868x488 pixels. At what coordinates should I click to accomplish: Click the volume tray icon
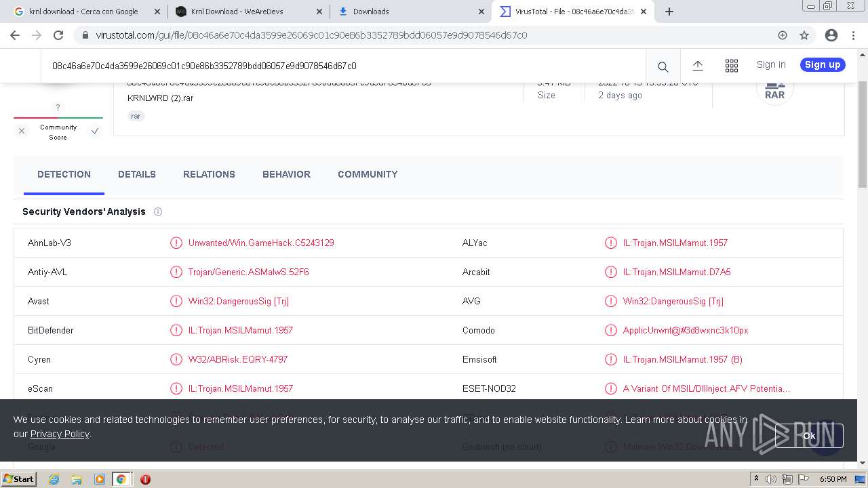(x=771, y=479)
